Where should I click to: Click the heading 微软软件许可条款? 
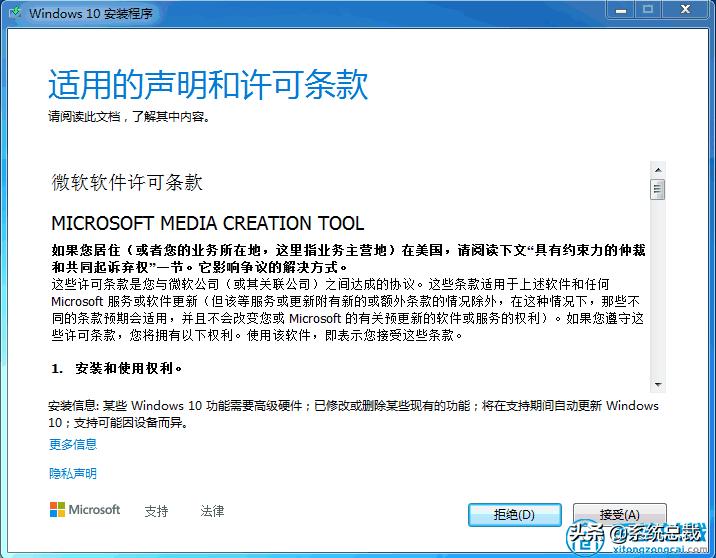[x=127, y=182]
